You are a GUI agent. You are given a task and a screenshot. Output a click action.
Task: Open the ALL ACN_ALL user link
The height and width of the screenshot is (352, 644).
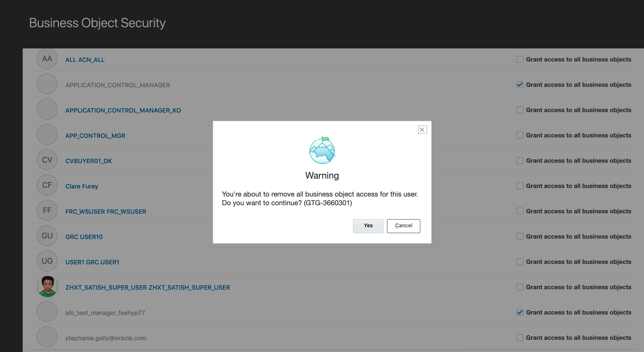(x=85, y=60)
